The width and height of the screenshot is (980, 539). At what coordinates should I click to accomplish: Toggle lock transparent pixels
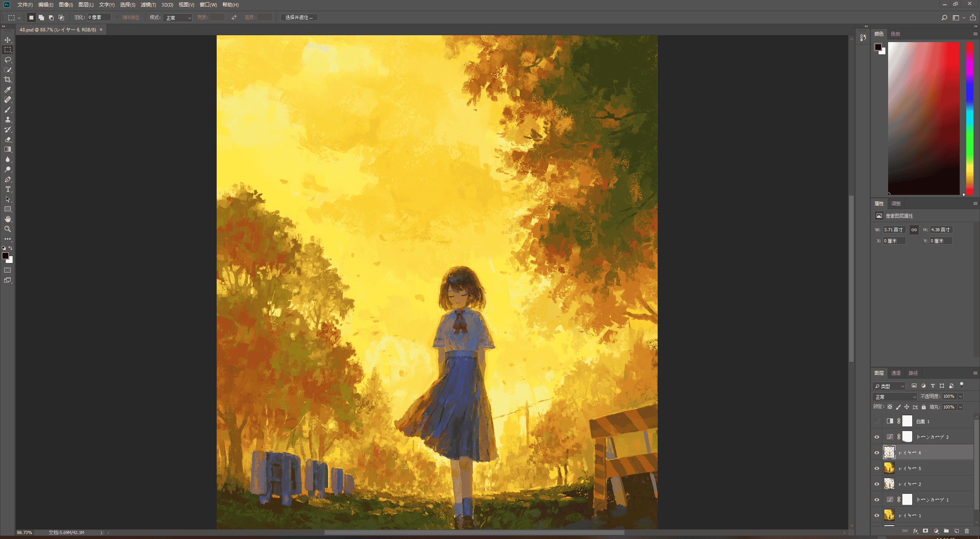pyautogui.click(x=890, y=407)
